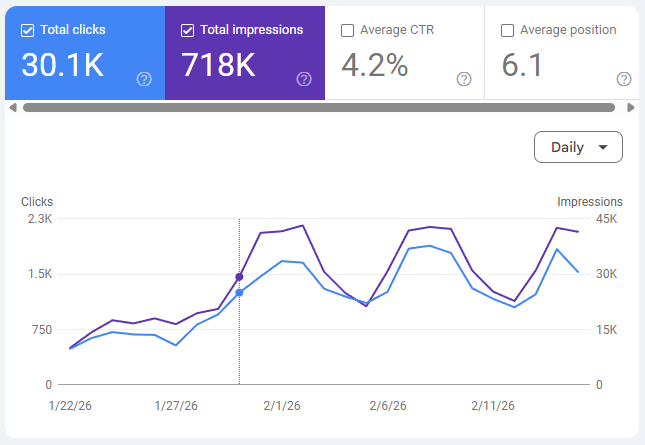Enable the Average CTR checkbox
The width and height of the screenshot is (645, 445).
(347, 30)
